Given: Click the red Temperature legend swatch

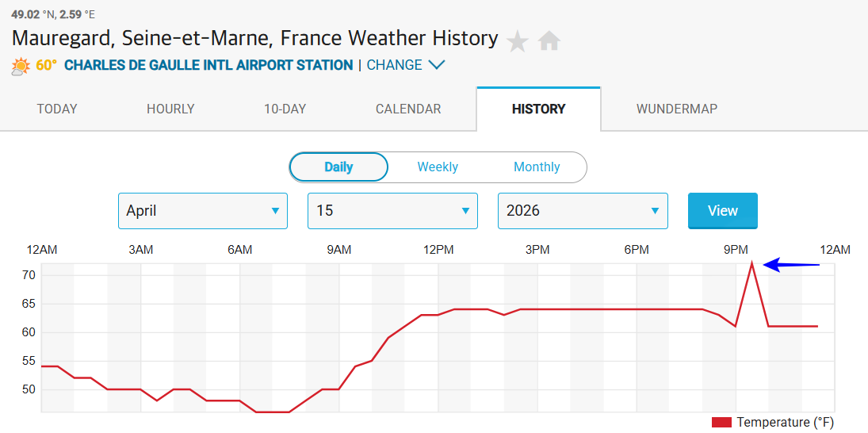Looking at the screenshot, I should click(x=721, y=423).
